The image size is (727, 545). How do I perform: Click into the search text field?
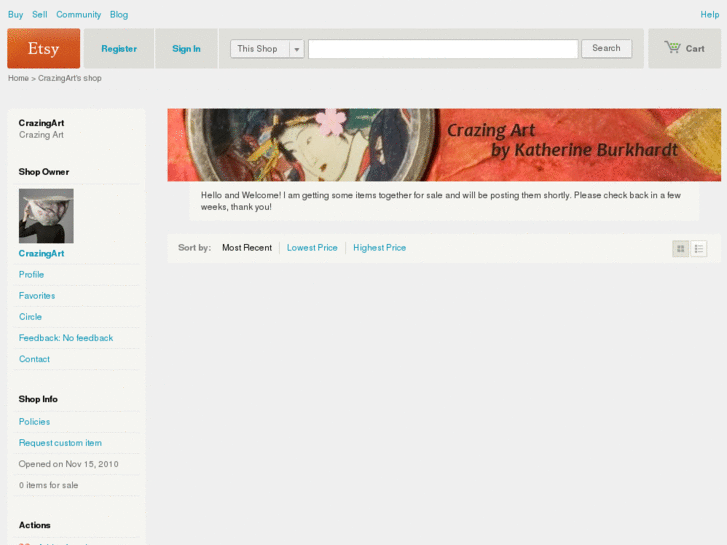pos(443,49)
